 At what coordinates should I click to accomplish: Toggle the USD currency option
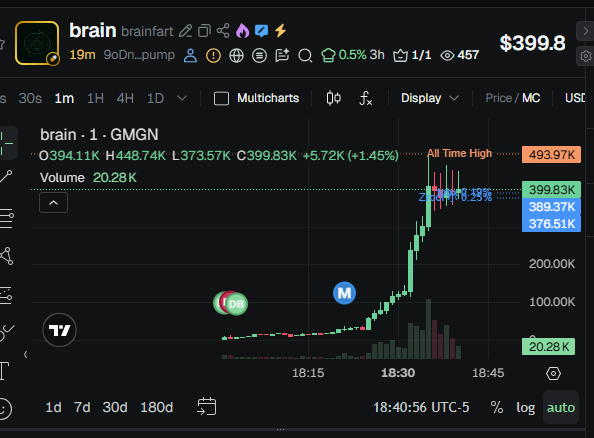[x=575, y=98]
